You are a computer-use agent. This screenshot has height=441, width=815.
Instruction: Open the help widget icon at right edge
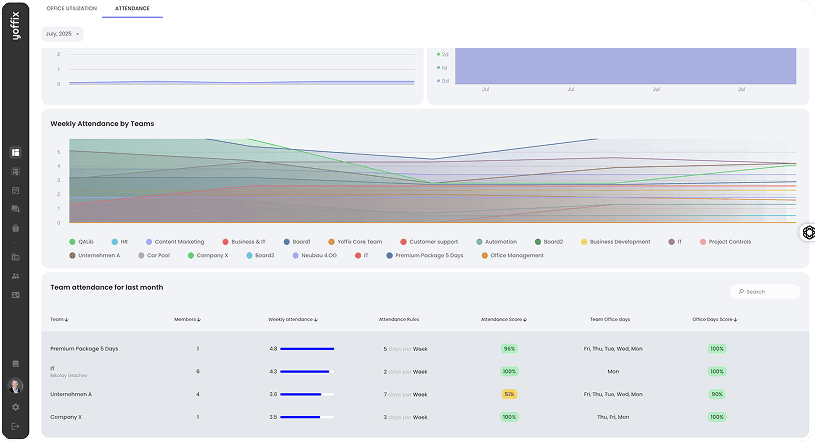point(808,232)
